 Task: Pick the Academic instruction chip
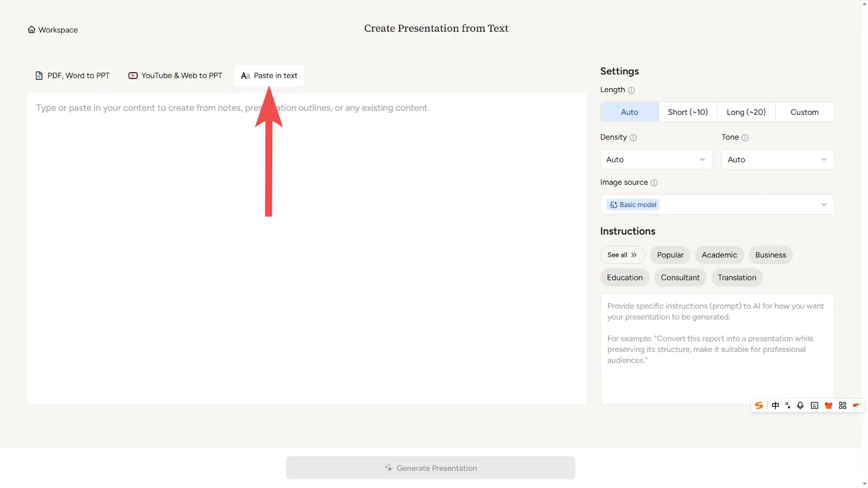click(719, 255)
